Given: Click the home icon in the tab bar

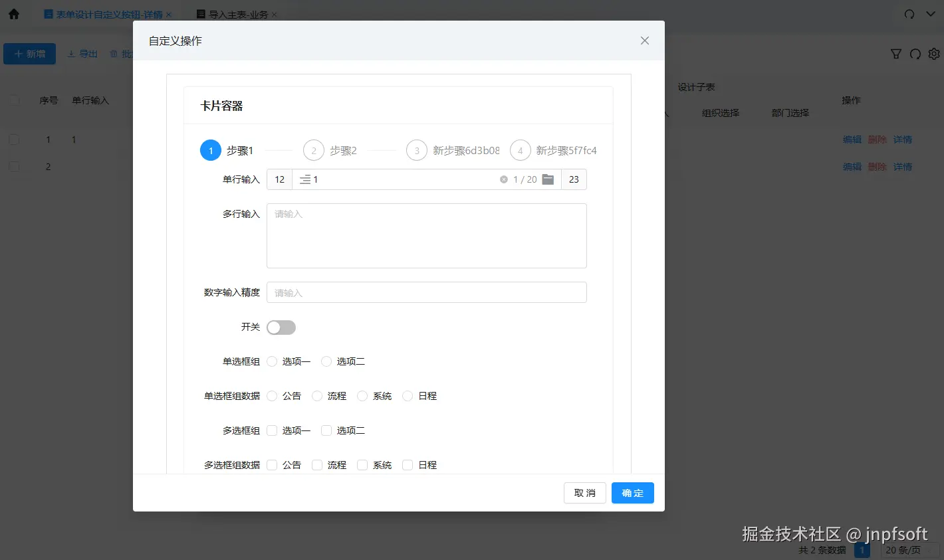Looking at the screenshot, I should pos(13,14).
